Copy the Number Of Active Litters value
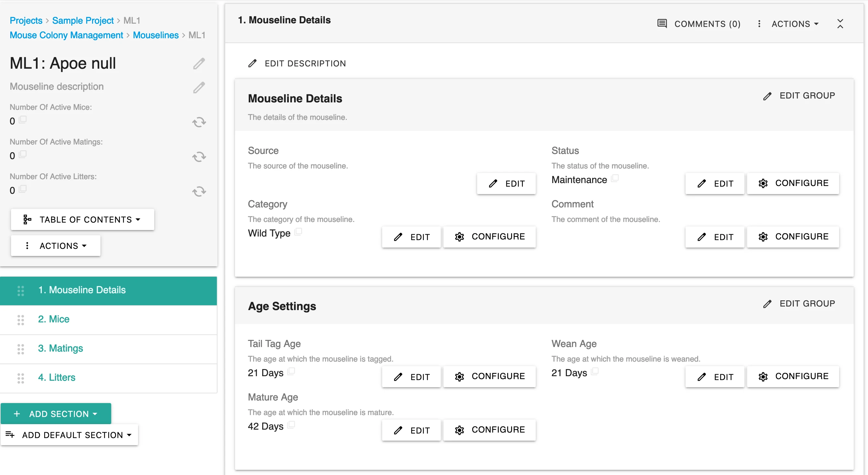The width and height of the screenshot is (868, 475). [23, 189]
